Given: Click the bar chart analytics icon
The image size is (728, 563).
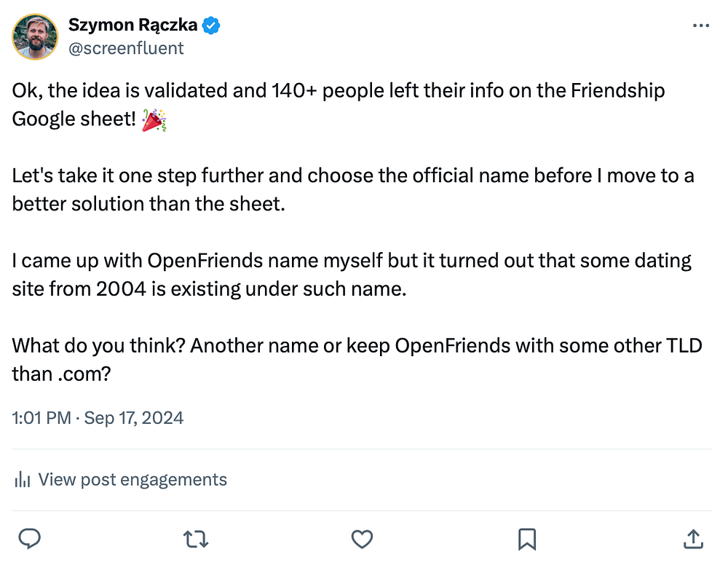Looking at the screenshot, I should (x=23, y=479).
